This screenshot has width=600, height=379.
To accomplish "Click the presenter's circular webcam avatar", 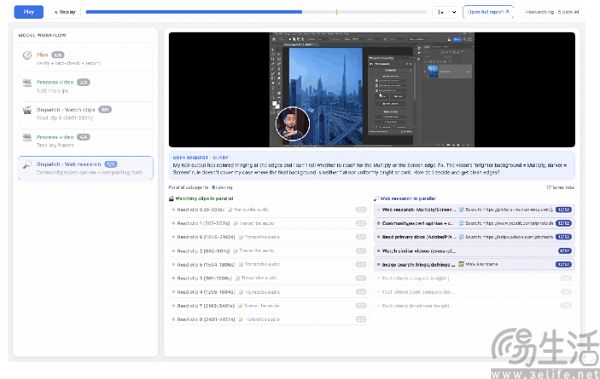I will pyautogui.click(x=293, y=124).
